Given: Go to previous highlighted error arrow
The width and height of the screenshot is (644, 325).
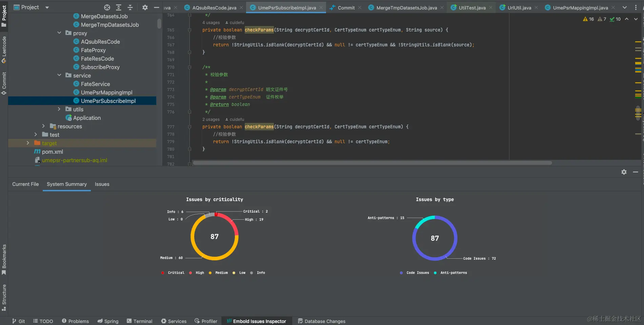Looking at the screenshot, I should pos(627,19).
